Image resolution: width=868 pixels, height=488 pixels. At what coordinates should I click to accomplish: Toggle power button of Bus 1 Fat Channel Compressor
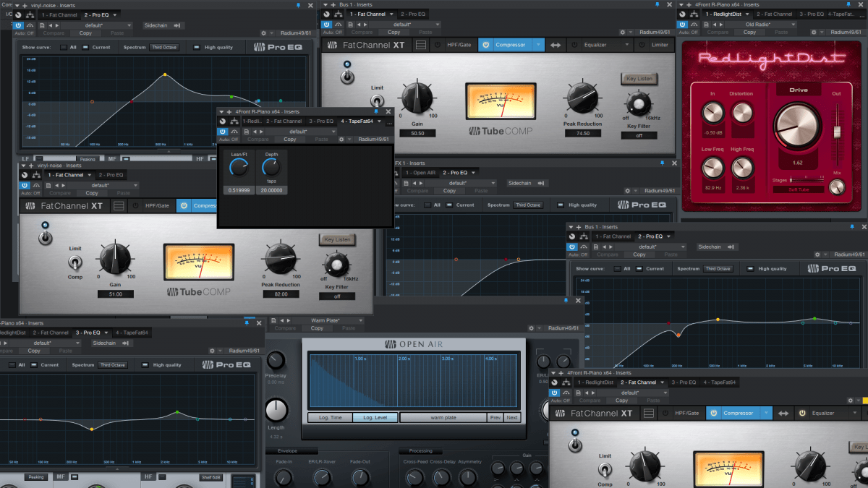pos(485,45)
